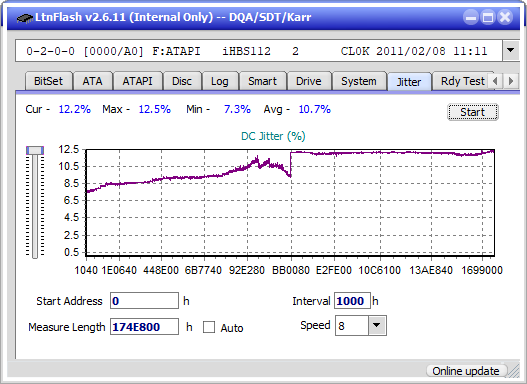Click the vertical jitter scale slider handle
Screen dimensions: 527x384
click(x=35, y=151)
